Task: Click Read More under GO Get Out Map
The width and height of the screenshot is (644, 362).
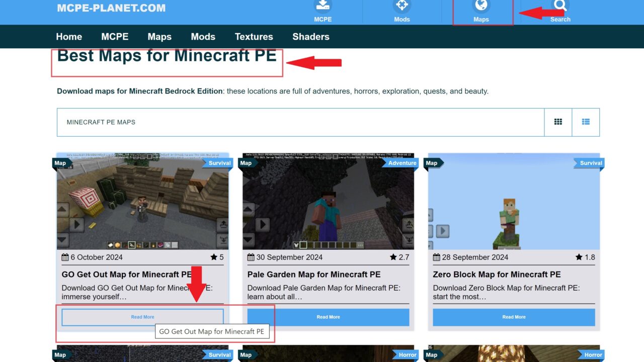Action: pos(143,317)
